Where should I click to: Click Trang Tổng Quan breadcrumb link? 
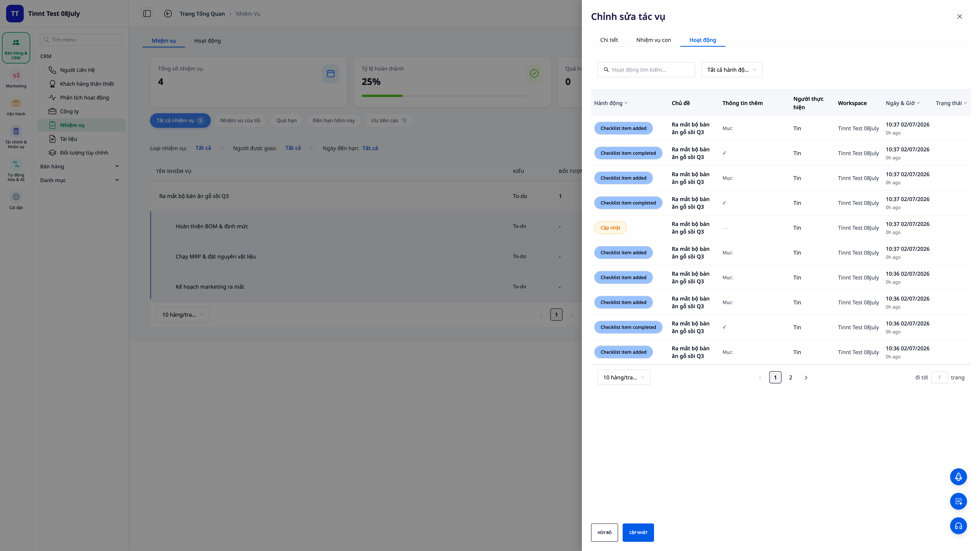coord(202,14)
